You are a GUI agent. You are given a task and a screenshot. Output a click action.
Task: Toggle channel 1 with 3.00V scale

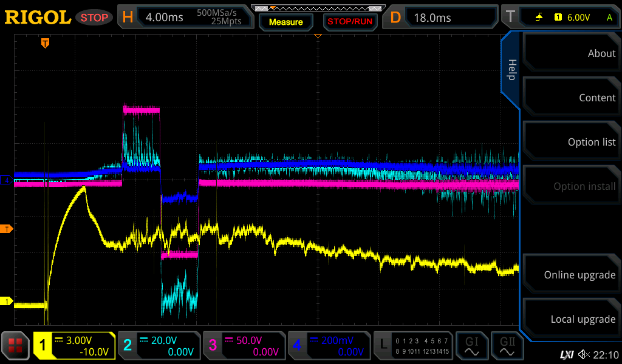pos(74,346)
